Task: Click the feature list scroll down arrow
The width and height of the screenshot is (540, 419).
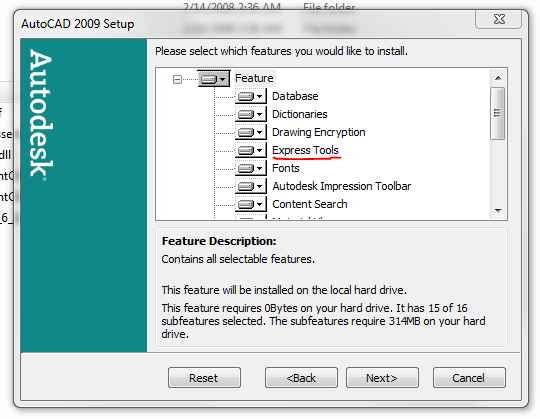Action: (x=498, y=210)
